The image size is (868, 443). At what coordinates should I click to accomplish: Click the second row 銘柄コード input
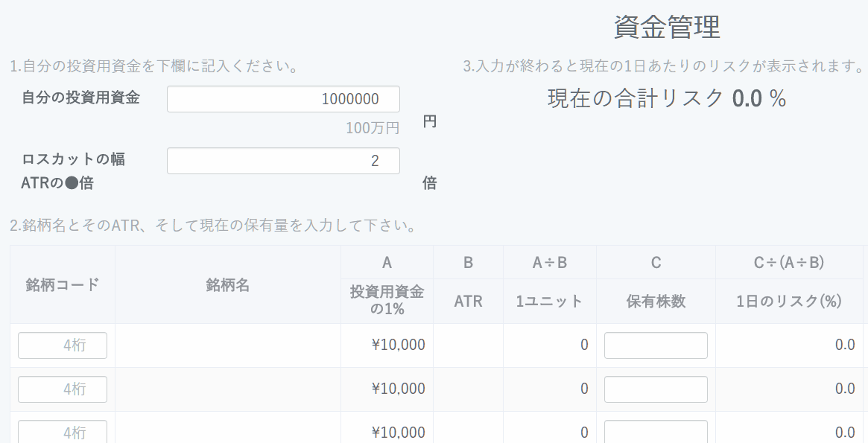coord(63,389)
